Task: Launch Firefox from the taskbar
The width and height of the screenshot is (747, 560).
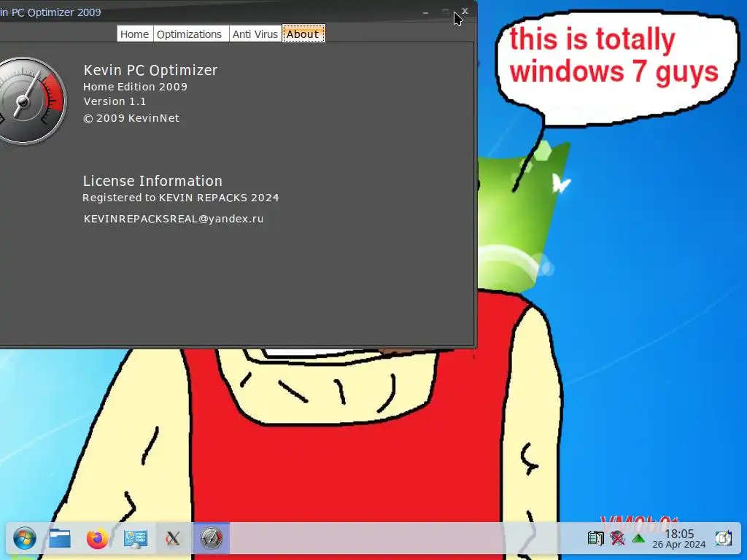Action: pos(97,539)
